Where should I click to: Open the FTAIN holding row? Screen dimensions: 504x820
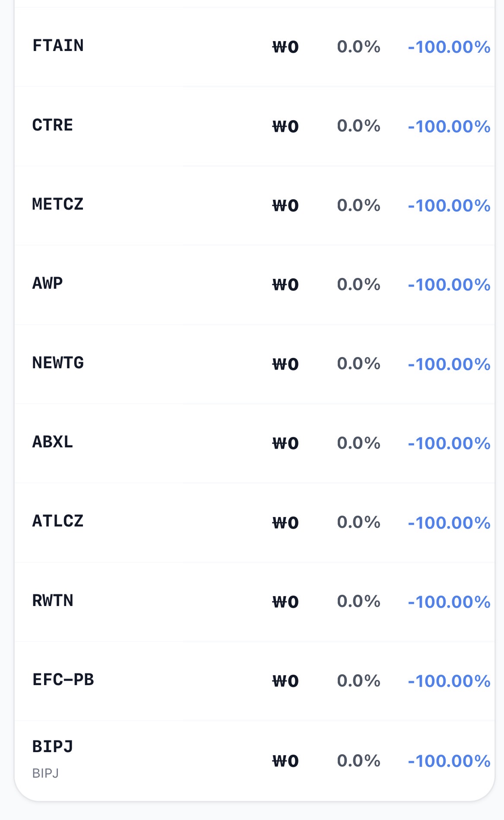coord(254,47)
